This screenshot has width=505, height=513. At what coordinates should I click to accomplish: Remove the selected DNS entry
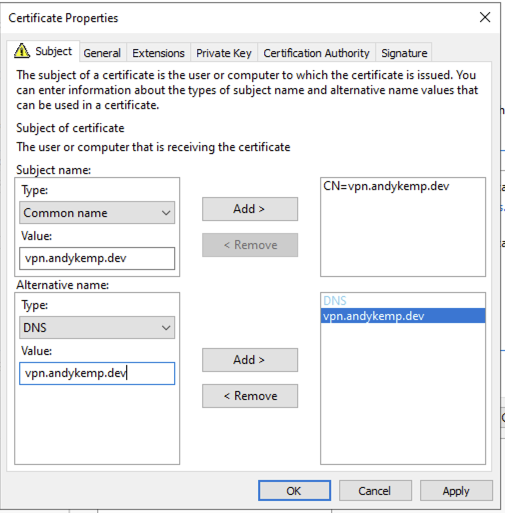[x=250, y=396]
